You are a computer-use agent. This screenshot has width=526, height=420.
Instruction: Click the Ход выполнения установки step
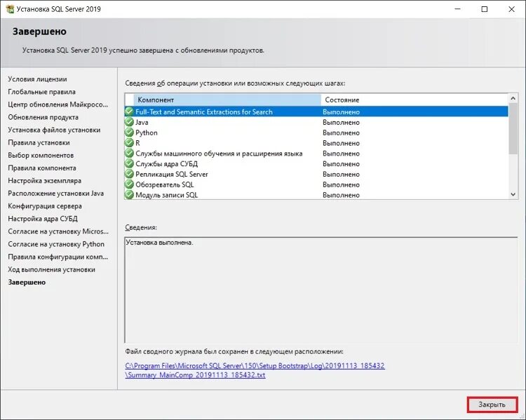click(51, 270)
